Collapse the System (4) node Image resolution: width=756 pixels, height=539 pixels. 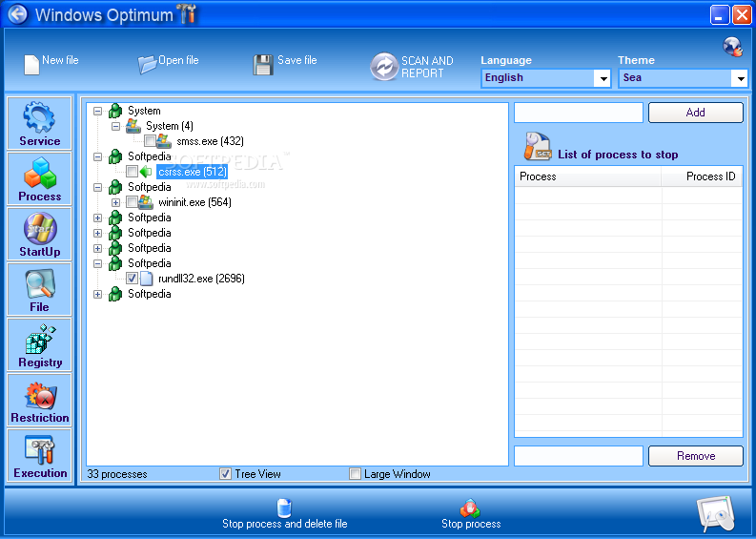click(115, 127)
